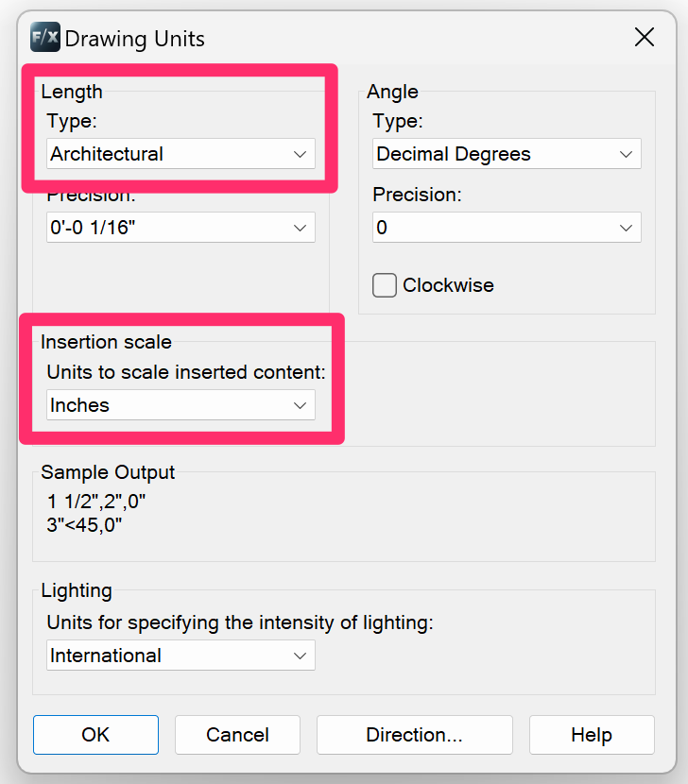Open the Angle Type dropdown showing Decimal Degrees
The image size is (688, 784).
pyautogui.click(x=507, y=154)
